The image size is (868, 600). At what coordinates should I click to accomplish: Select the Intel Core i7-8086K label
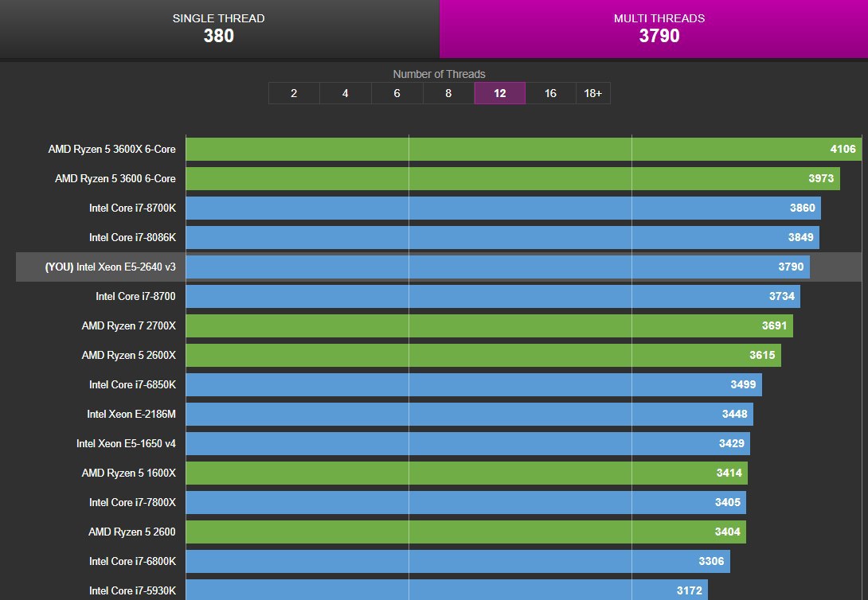tap(132, 237)
